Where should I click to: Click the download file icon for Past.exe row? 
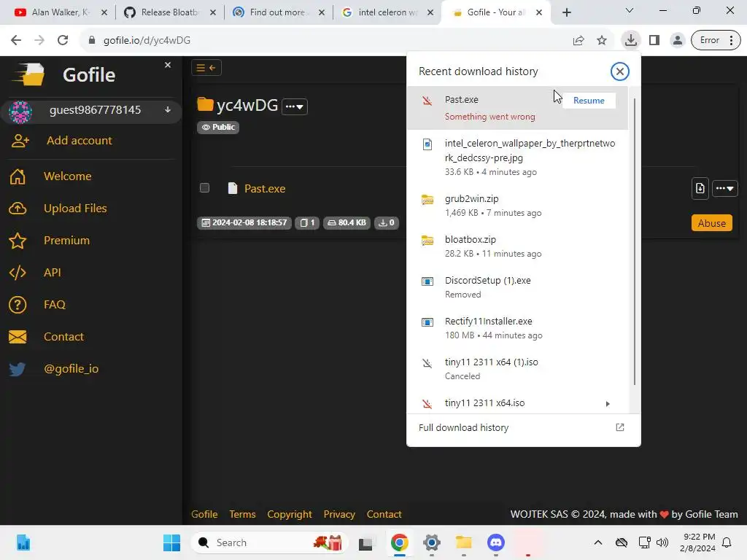tap(700, 188)
